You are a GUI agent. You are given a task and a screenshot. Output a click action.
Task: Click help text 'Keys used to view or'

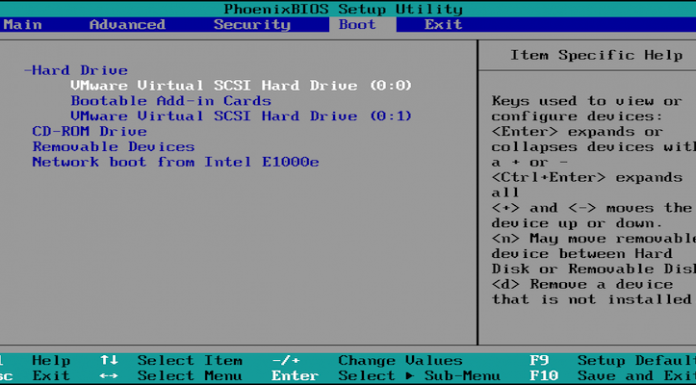tap(587, 101)
